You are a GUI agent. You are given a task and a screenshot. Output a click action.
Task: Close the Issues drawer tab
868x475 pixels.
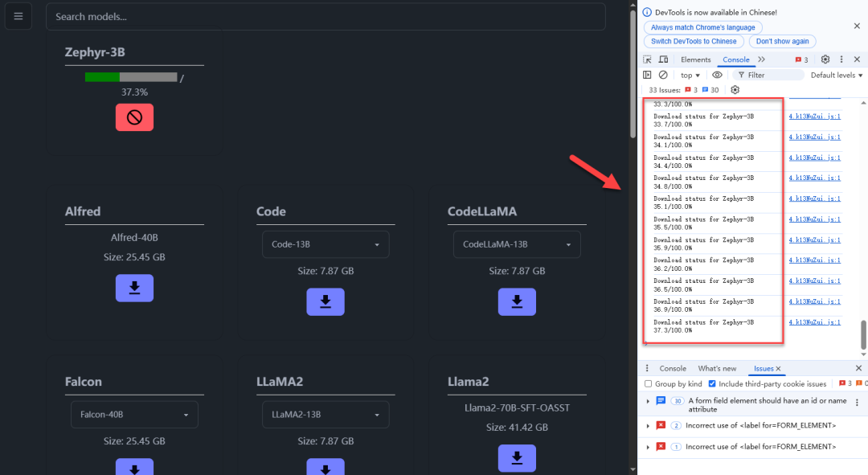[x=778, y=369]
